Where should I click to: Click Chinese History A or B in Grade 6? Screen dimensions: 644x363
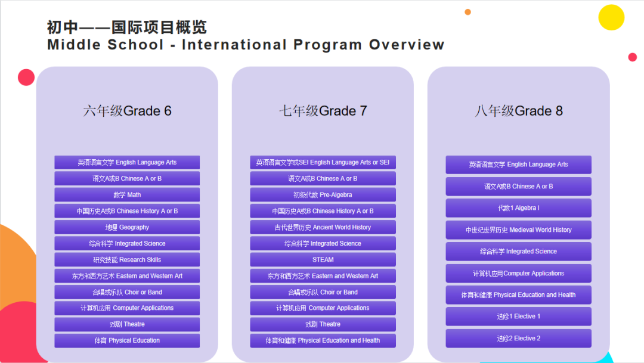coord(128,211)
